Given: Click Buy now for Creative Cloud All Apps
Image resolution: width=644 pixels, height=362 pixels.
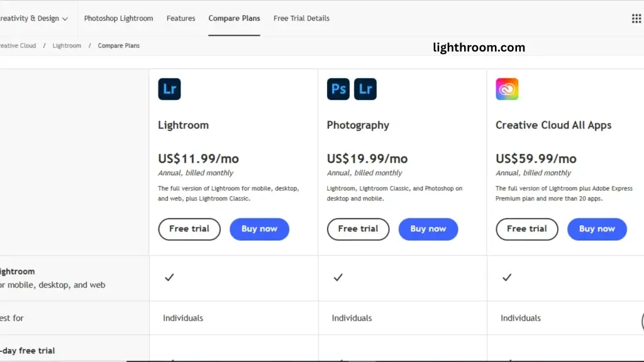Looking at the screenshot, I should pyautogui.click(x=597, y=229).
